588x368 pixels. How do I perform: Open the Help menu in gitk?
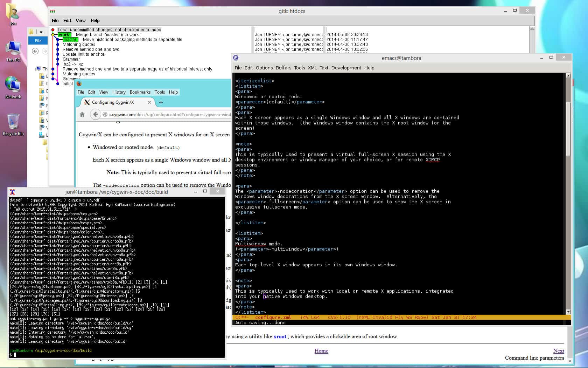[95, 21]
